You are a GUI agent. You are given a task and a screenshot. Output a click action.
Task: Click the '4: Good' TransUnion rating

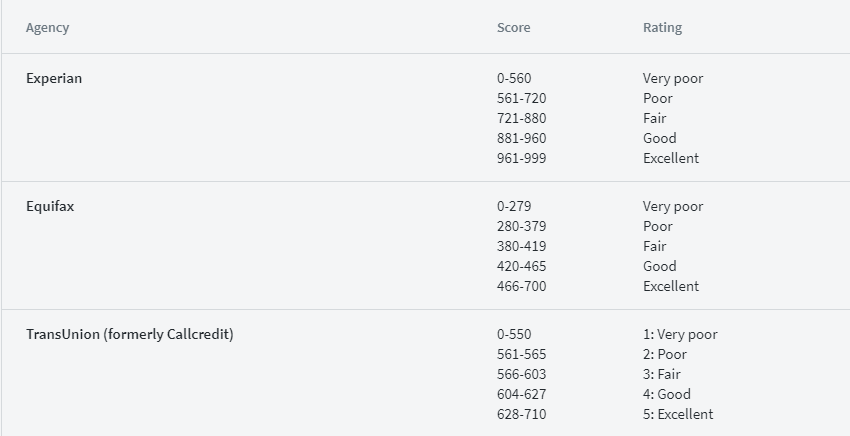[x=667, y=394]
